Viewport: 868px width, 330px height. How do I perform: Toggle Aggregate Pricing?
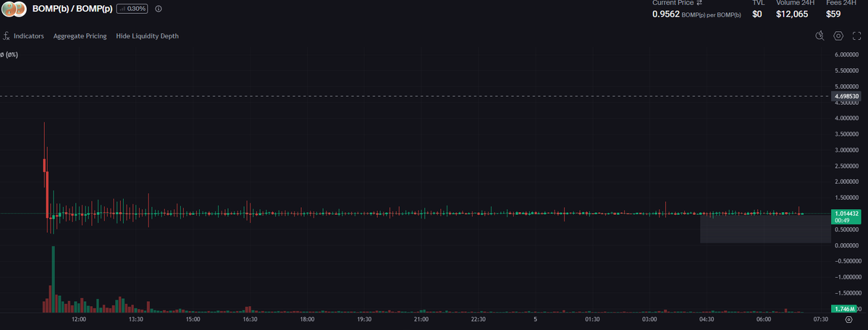[x=80, y=36]
